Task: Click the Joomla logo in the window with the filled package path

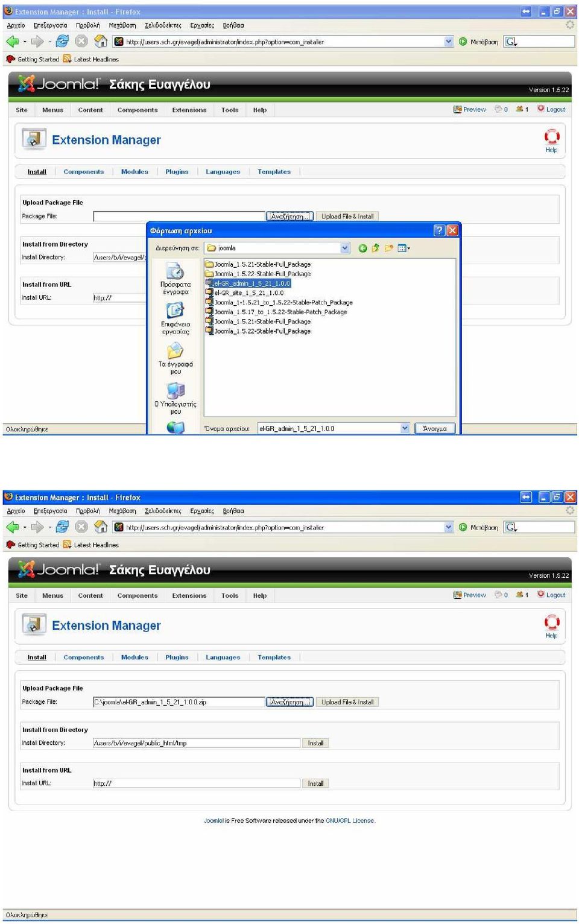Action: tap(59, 569)
